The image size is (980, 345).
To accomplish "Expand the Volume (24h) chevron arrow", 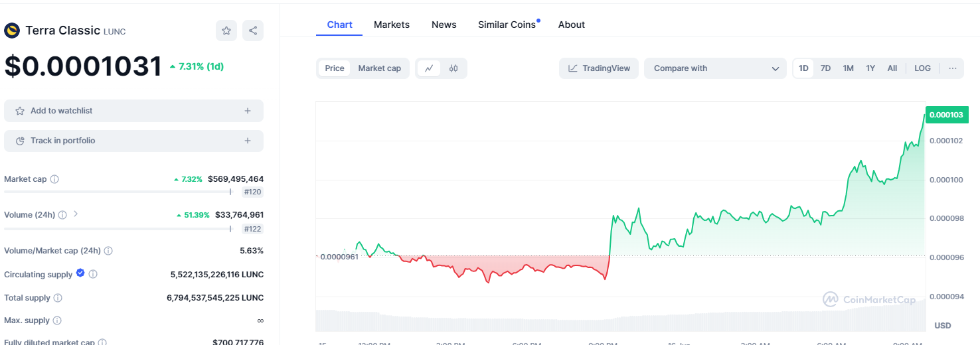I will coord(75,214).
